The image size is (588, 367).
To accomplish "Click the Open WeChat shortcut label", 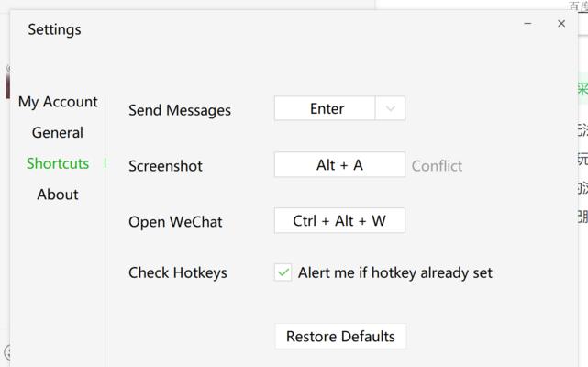I will tap(175, 221).
